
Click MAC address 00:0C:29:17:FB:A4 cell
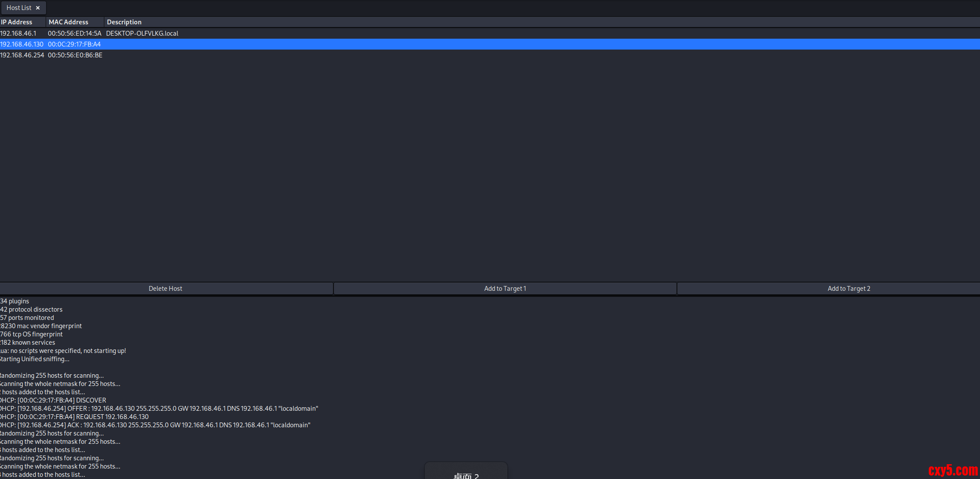click(74, 44)
